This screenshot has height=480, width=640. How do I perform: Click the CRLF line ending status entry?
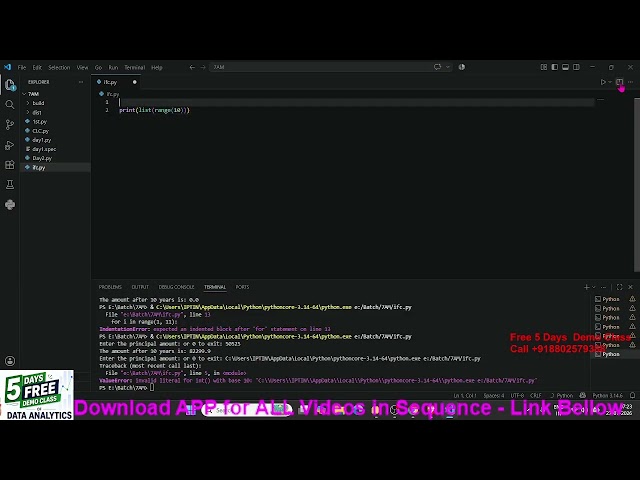[x=536, y=396]
